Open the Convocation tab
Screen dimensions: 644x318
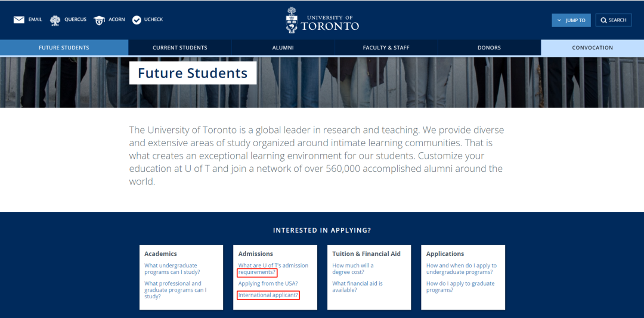592,48
